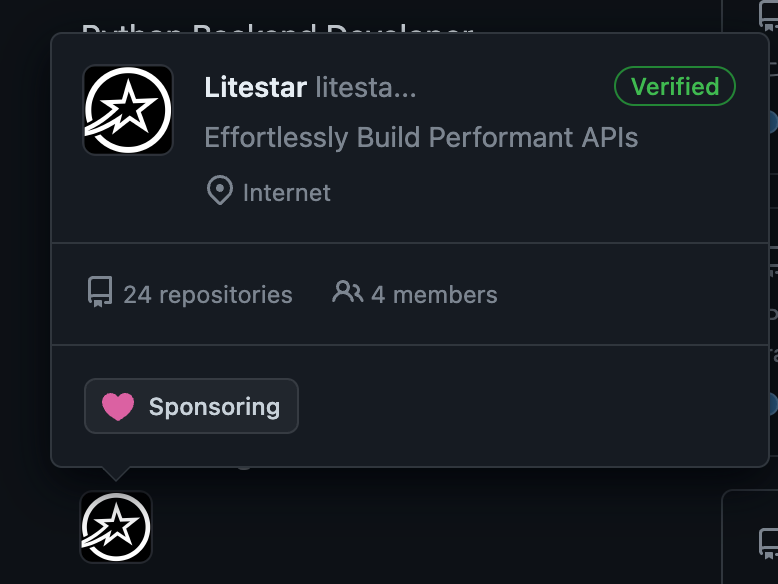Click the Internet location text

[286, 192]
